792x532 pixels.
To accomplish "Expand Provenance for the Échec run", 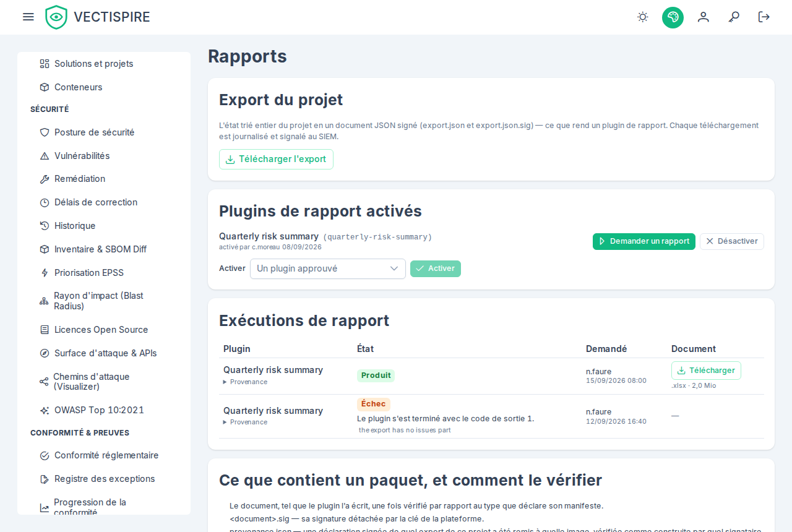I will point(246,423).
